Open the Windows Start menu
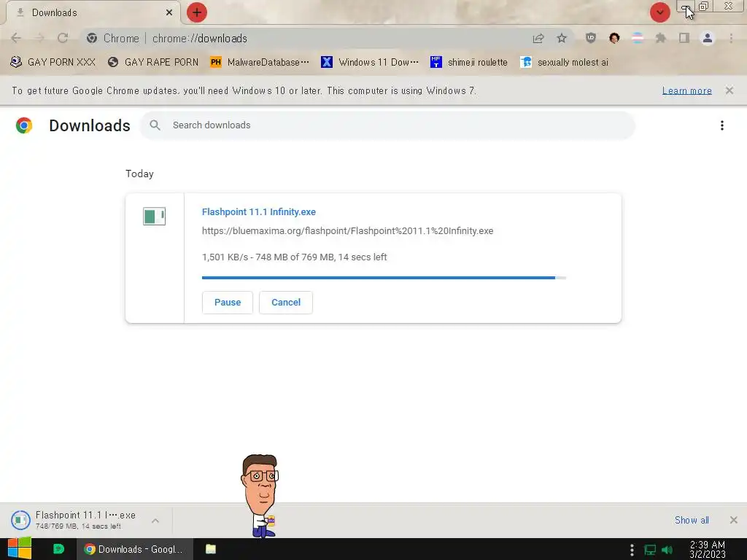The image size is (747, 560). 20,549
